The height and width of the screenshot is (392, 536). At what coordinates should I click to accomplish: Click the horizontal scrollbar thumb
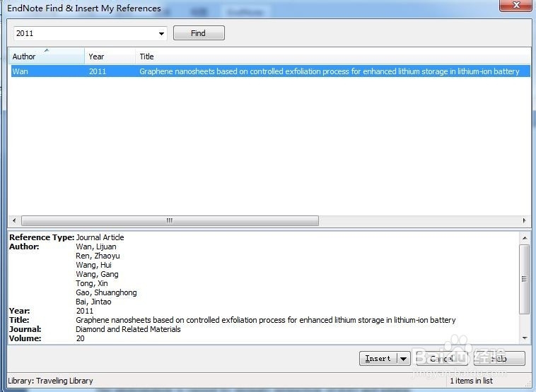[170, 220]
